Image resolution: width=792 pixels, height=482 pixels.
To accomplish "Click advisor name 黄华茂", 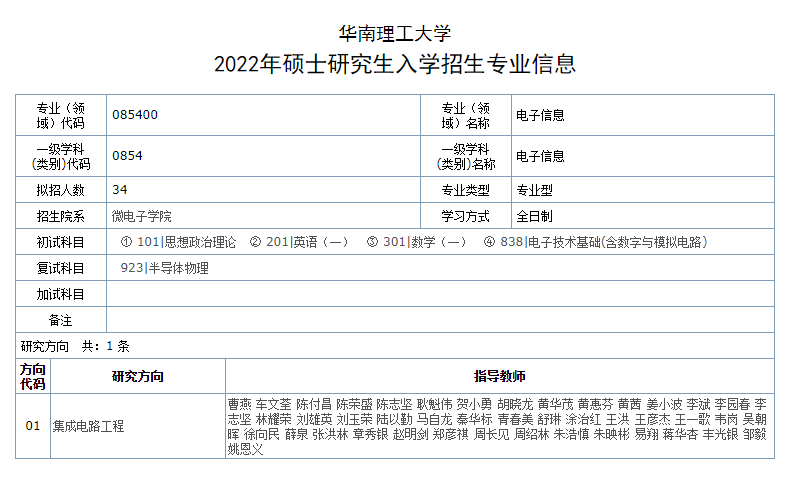I will (556, 404).
